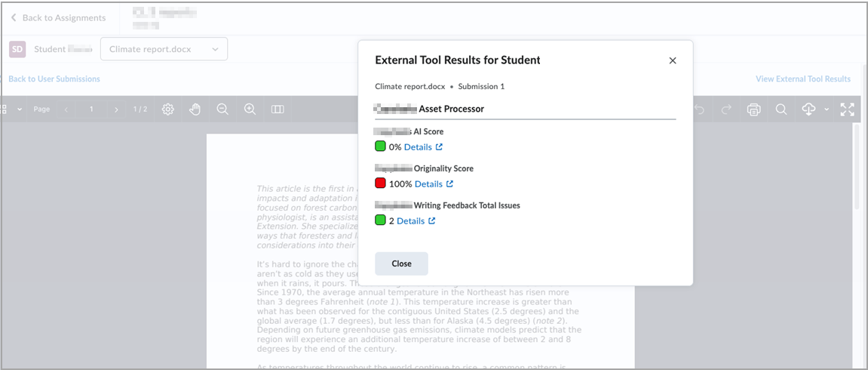Select the pan hand tool

[195, 109]
